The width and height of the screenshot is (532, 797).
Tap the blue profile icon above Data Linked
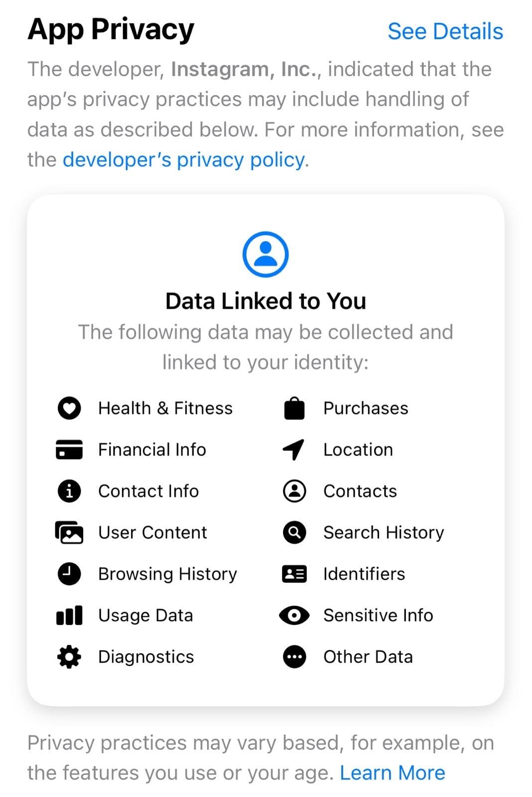pos(266,254)
